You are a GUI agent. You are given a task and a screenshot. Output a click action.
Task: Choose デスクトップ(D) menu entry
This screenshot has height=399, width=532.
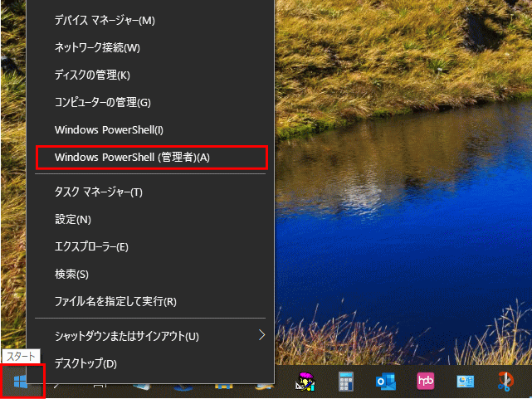coord(150,363)
